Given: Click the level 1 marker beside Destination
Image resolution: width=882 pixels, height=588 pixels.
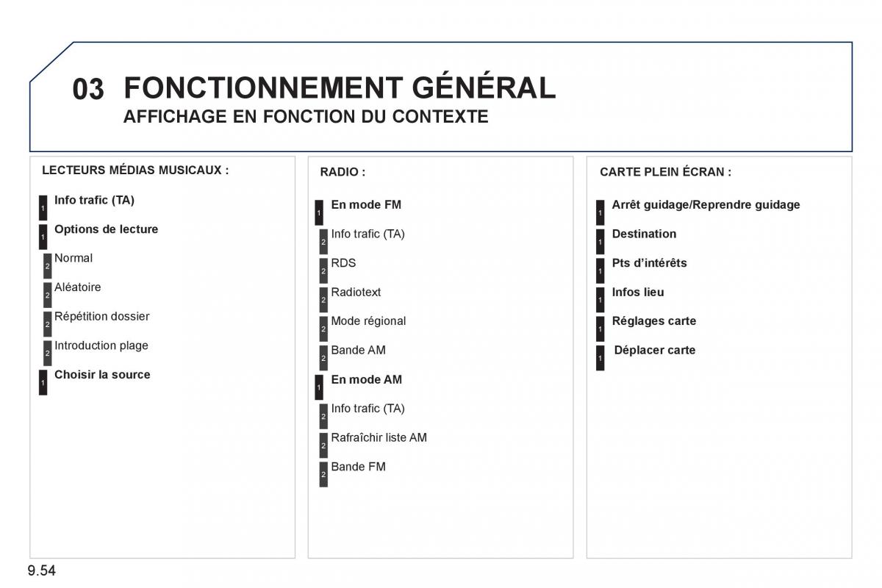Looking at the screenshot, I should coord(600,242).
